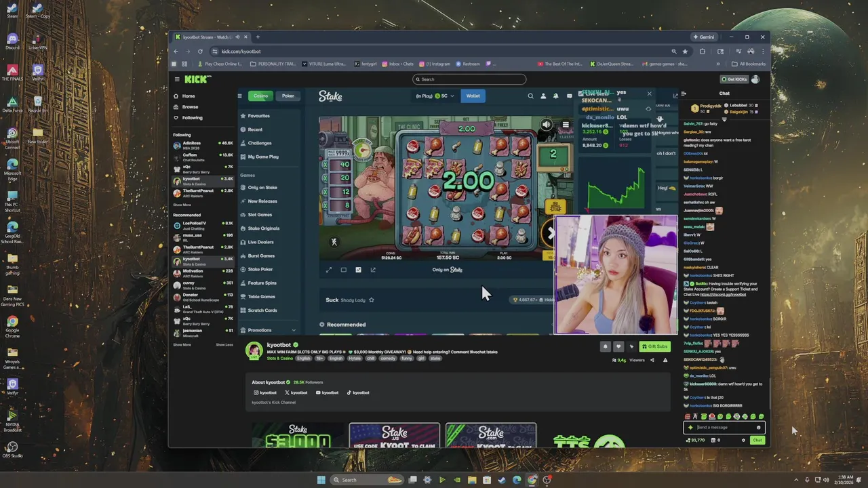Open the live stats chart icon
Viewport: 868px width, 488px height.
tap(358, 270)
